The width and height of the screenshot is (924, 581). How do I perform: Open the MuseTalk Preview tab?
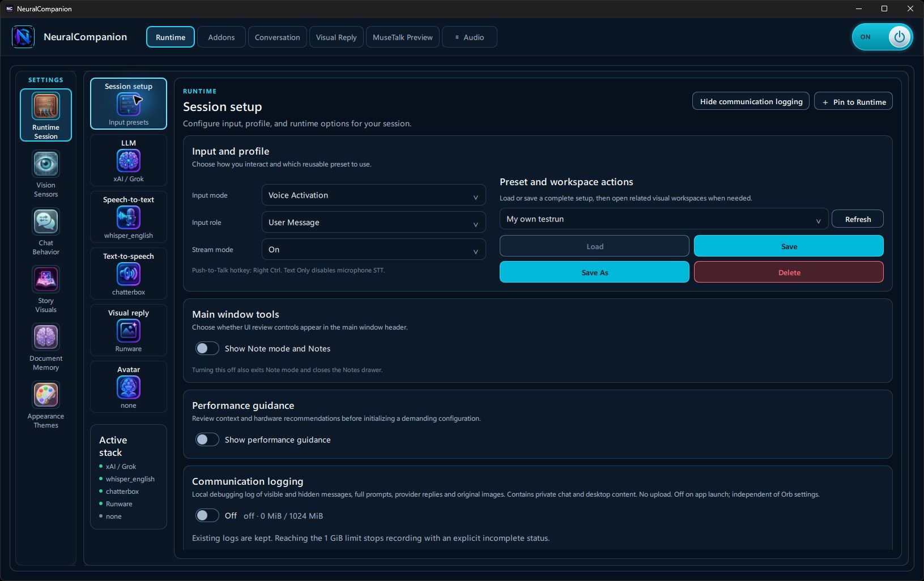[403, 37]
